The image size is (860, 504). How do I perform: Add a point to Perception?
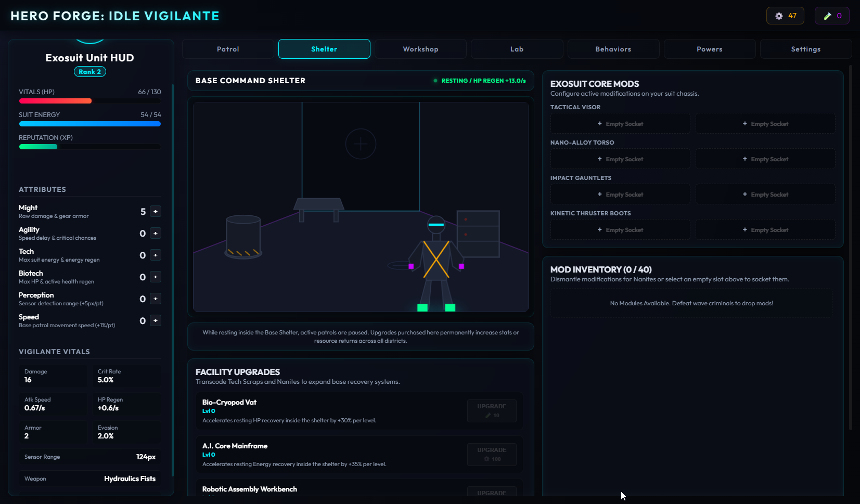(155, 299)
